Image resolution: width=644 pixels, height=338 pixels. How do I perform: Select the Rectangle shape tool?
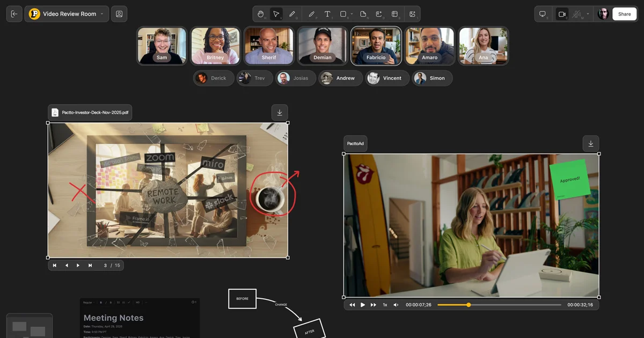343,14
